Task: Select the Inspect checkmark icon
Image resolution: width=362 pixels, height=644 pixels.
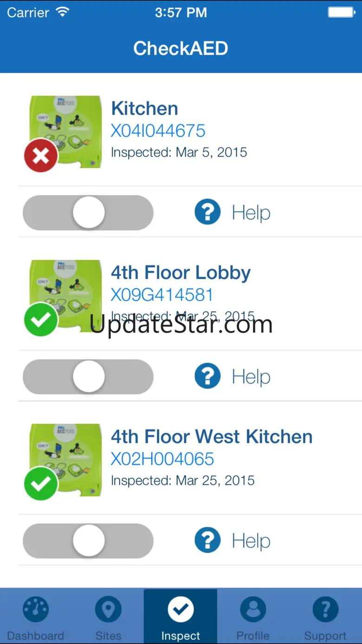Action: pos(181,609)
